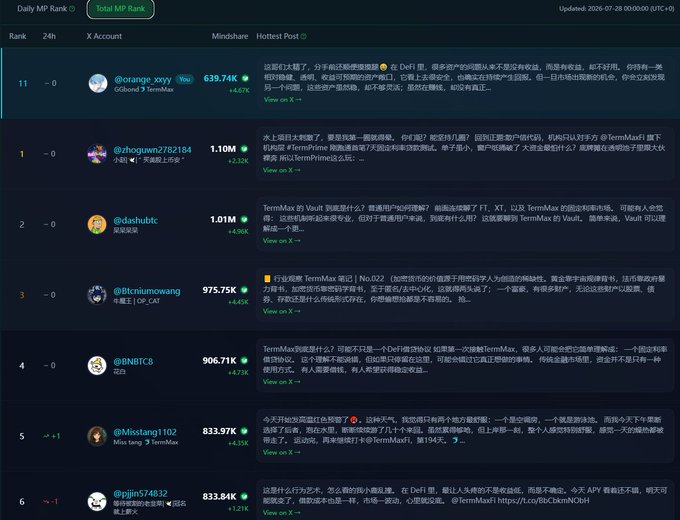Open @BNBTC8 avatar image

97,366
